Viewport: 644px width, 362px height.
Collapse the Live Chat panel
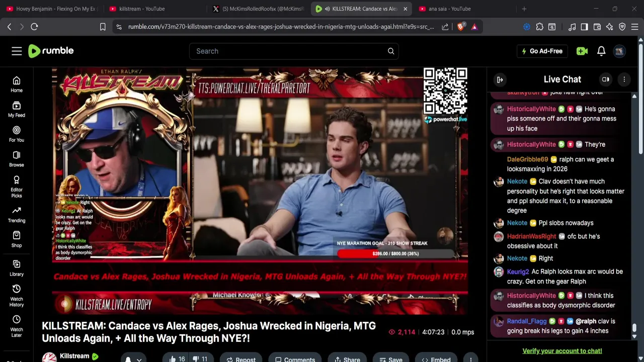(500, 79)
